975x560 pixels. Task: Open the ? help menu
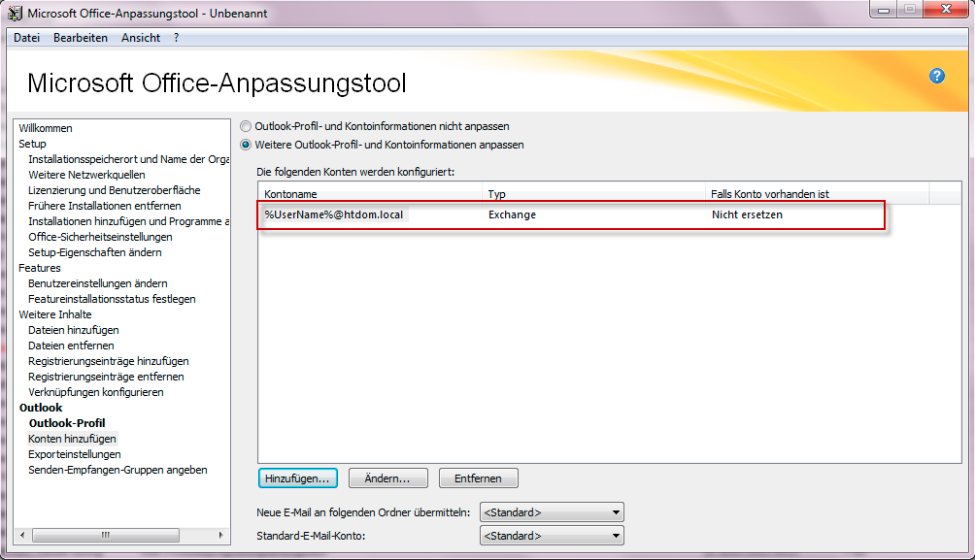(x=177, y=37)
